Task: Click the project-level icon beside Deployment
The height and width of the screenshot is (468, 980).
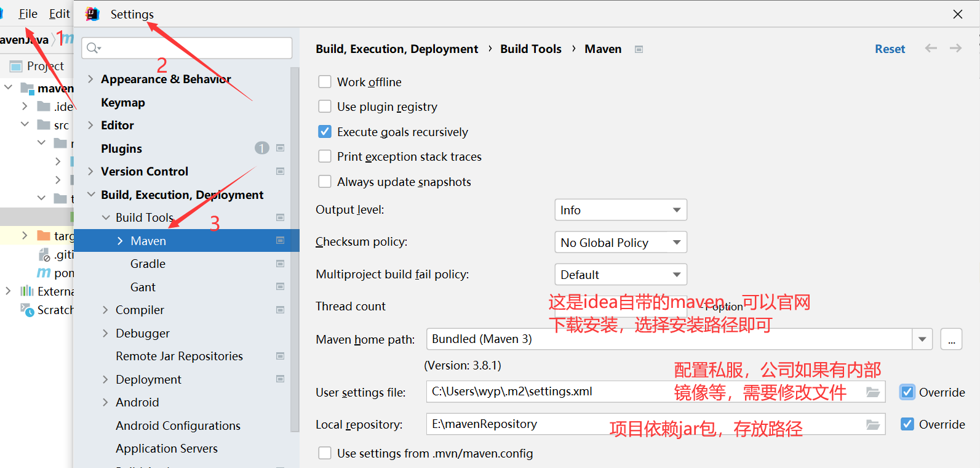Action: pyautogui.click(x=281, y=379)
